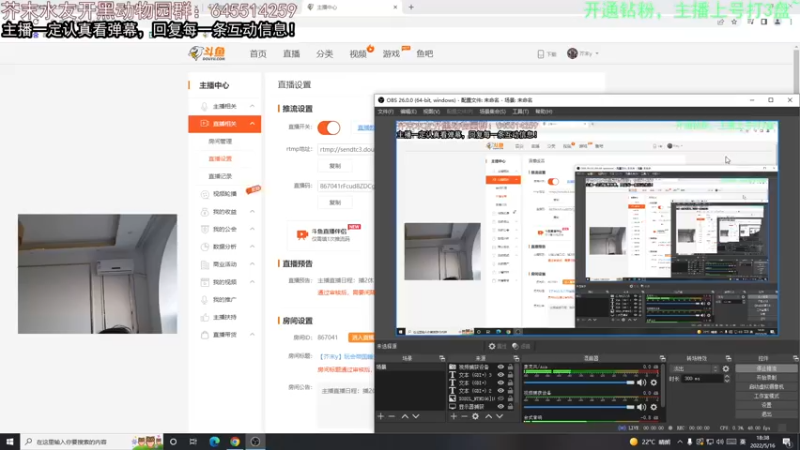
Task: Open 视频捕获设备 audio settings gear
Action: tap(654, 407)
